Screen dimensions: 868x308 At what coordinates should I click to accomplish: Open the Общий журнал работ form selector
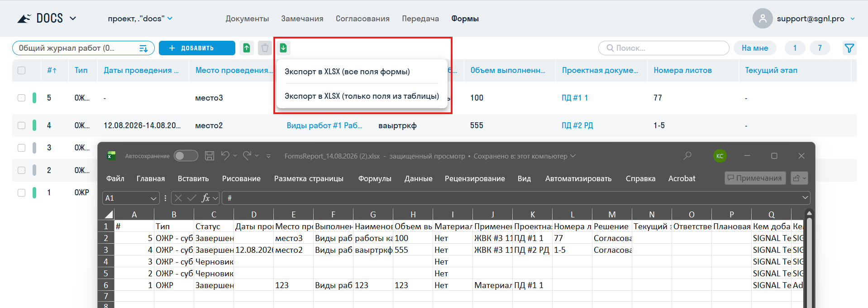click(83, 48)
